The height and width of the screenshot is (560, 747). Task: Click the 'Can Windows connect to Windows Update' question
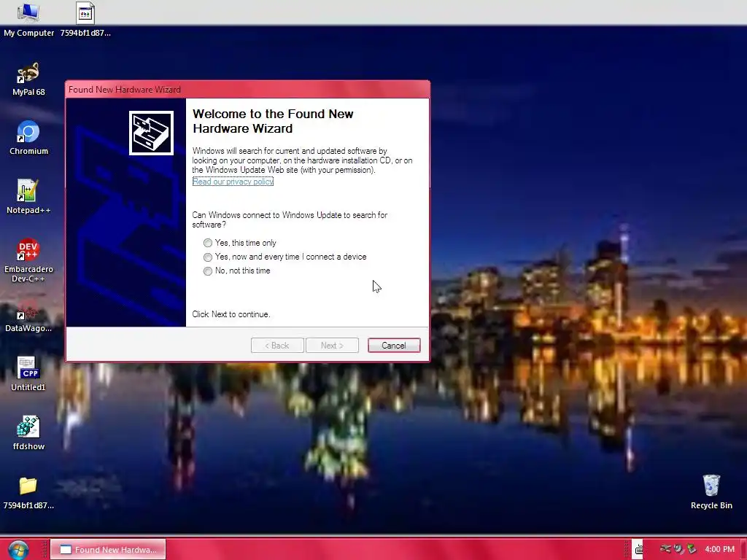pyautogui.click(x=290, y=219)
